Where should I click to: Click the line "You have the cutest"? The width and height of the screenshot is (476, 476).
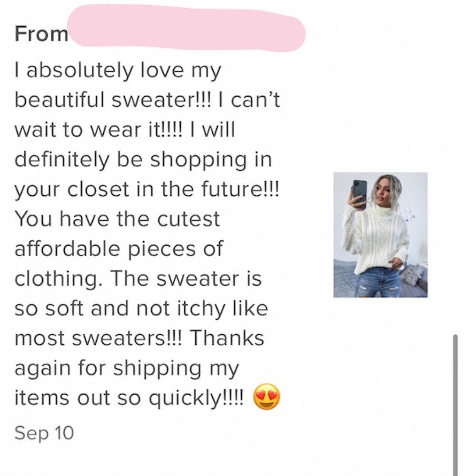tap(118, 219)
